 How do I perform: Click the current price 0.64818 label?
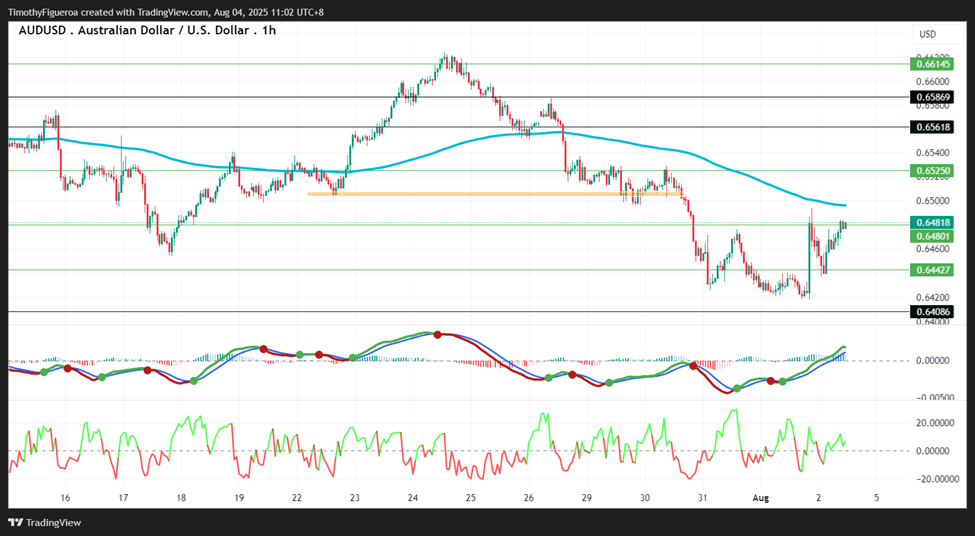[x=931, y=223]
